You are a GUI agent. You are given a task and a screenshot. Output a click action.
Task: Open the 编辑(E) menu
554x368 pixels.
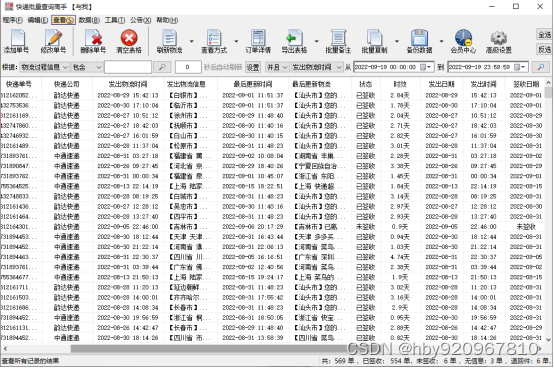click(x=38, y=20)
